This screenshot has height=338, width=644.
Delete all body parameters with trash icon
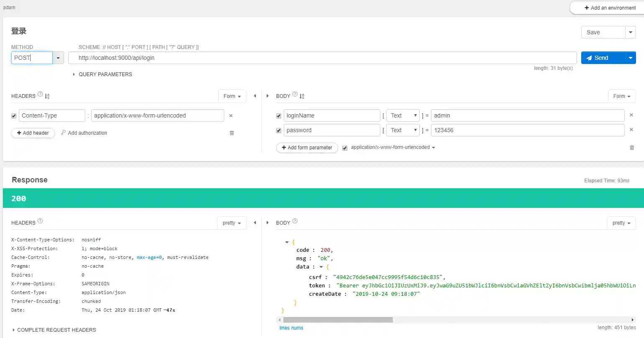632,148
